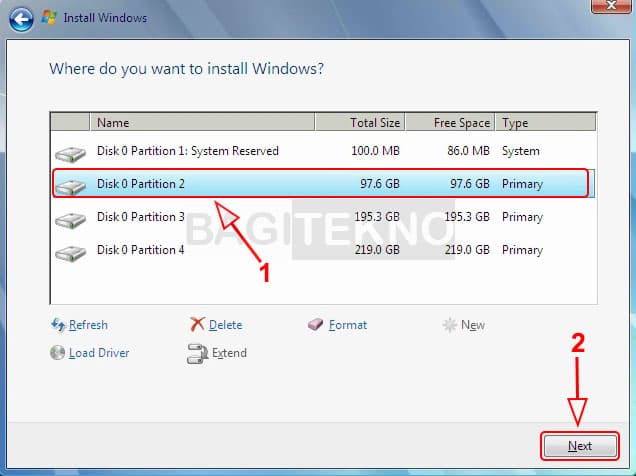The width and height of the screenshot is (636, 476).
Task: Format the selected partition
Action: (x=348, y=325)
